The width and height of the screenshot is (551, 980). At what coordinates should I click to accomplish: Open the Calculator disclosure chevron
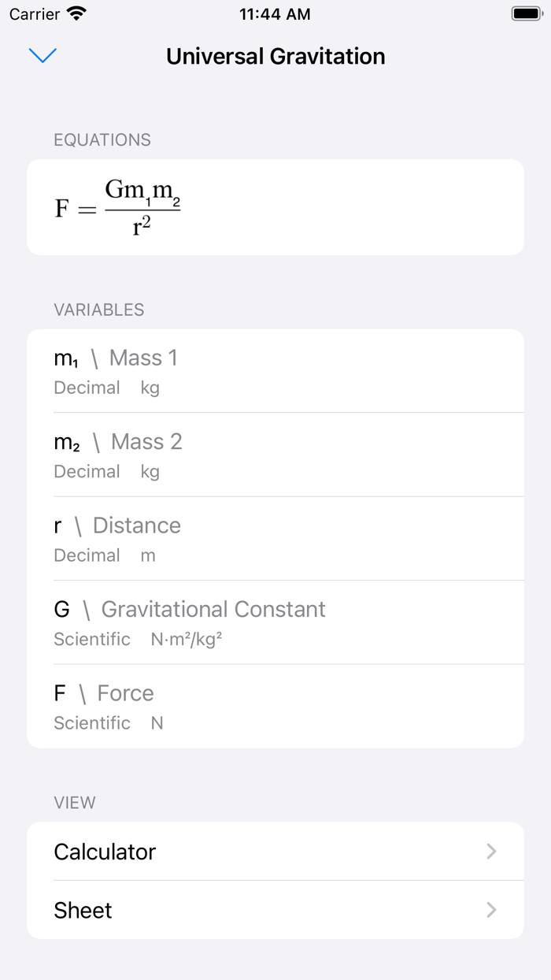pyautogui.click(x=491, y=852)
